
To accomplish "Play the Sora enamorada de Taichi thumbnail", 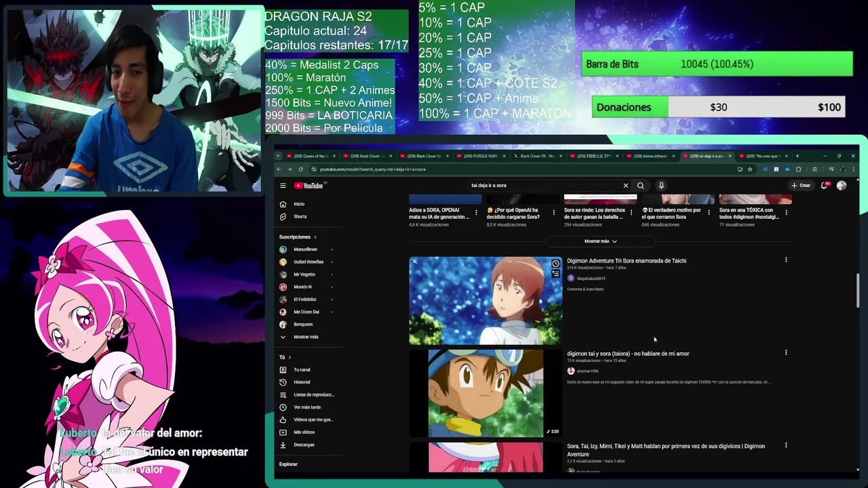I will coord(486,300).
